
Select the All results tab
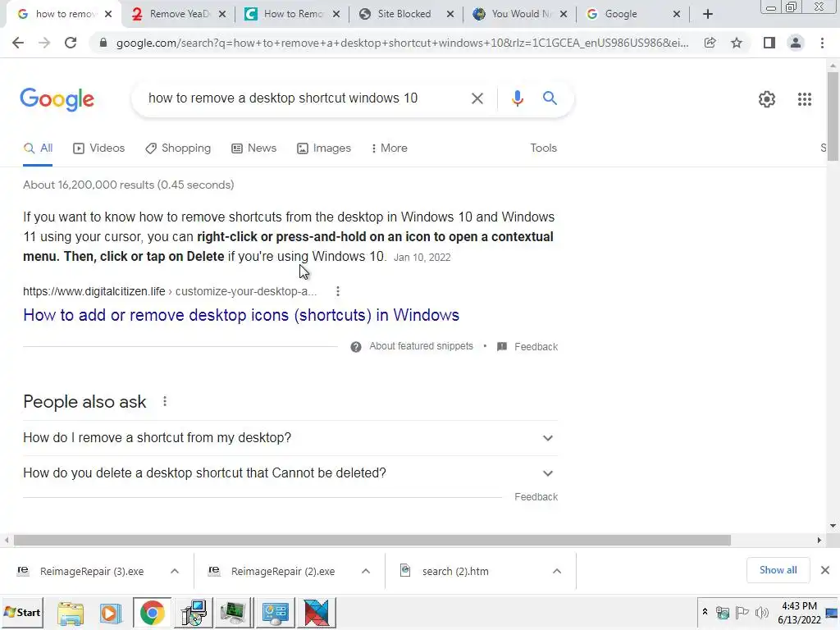38,148
